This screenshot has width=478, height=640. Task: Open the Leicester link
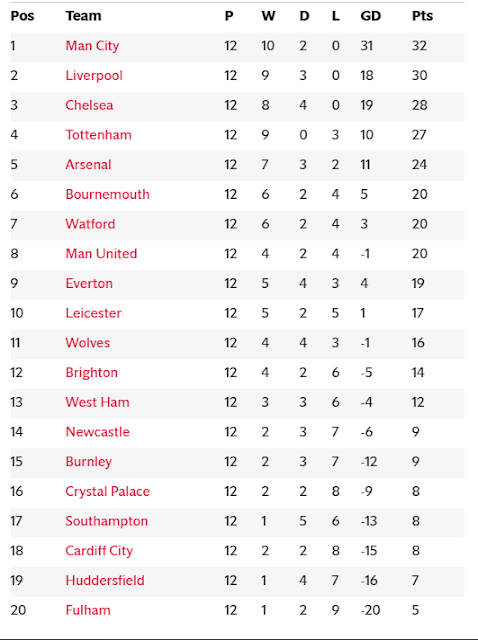pyautogui.click(x=93, y=313)
